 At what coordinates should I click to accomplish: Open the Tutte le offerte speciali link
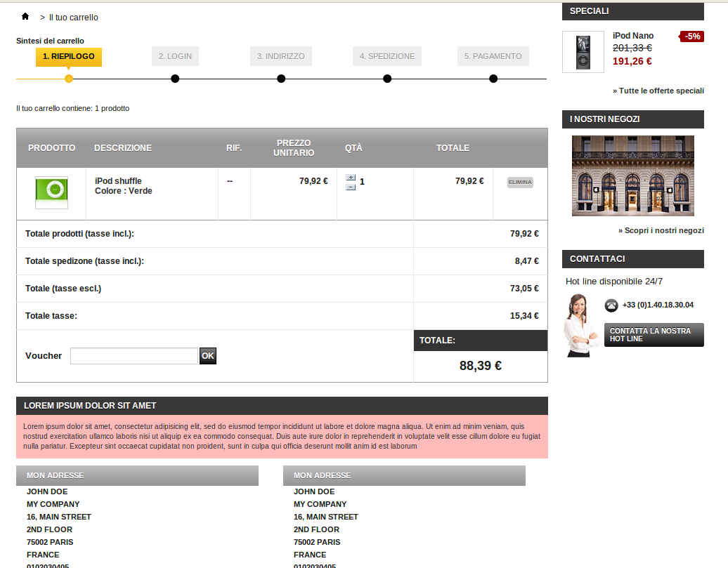(x=658, y=91)
